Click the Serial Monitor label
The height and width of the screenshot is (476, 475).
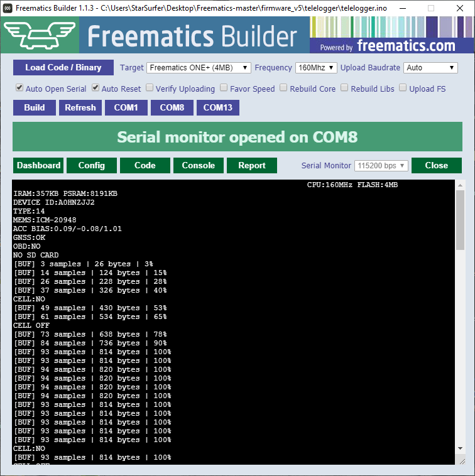point(326,166)
